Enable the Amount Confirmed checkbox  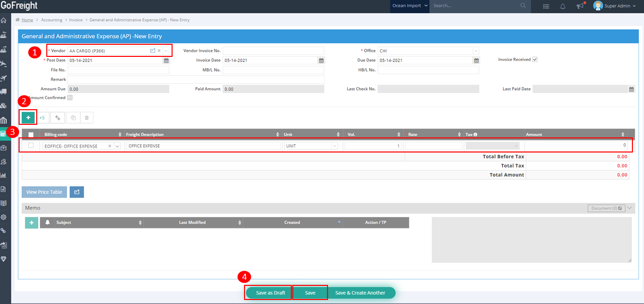point(70,97)
